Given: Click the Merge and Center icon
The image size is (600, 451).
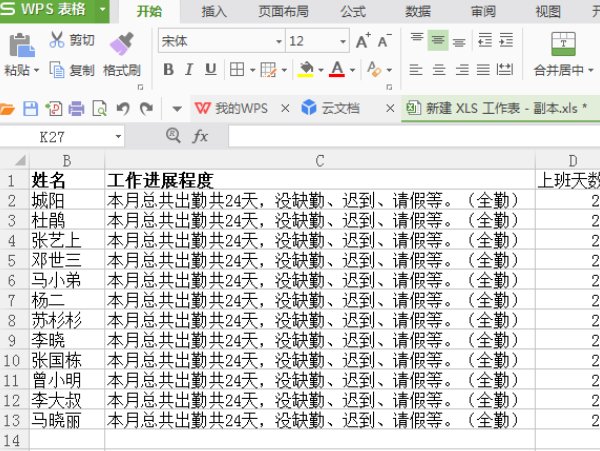Looking at the screenshot, I should 563,44.
